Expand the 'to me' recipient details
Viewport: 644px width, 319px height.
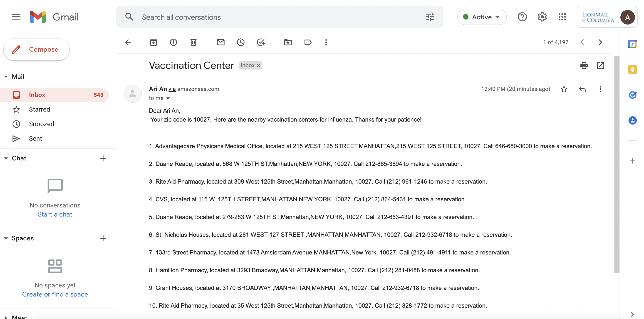(168, 98)
